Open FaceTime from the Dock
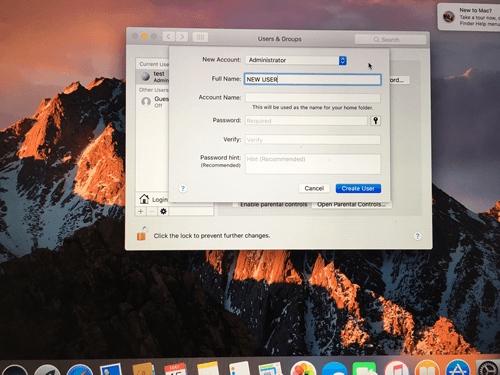The image size is (500, 375). point(365,369)
